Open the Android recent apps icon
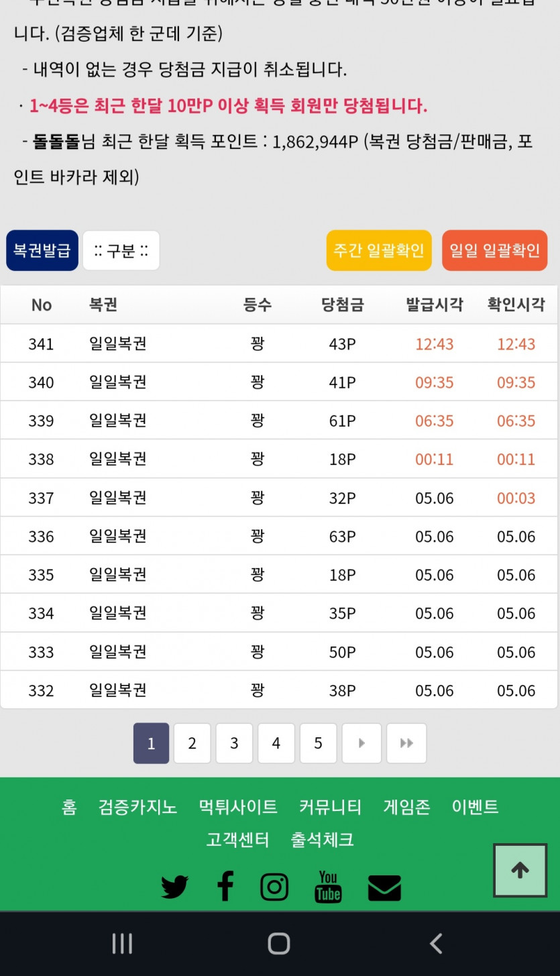The width and height of the screenshot is (560, 976). [122, 944]
